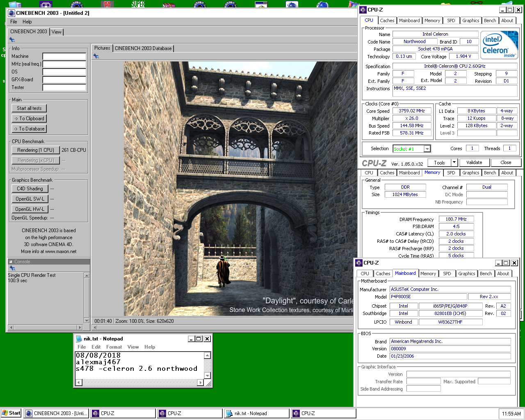
Task: Click the To Clipboard button
Action: tap(29, 119)
